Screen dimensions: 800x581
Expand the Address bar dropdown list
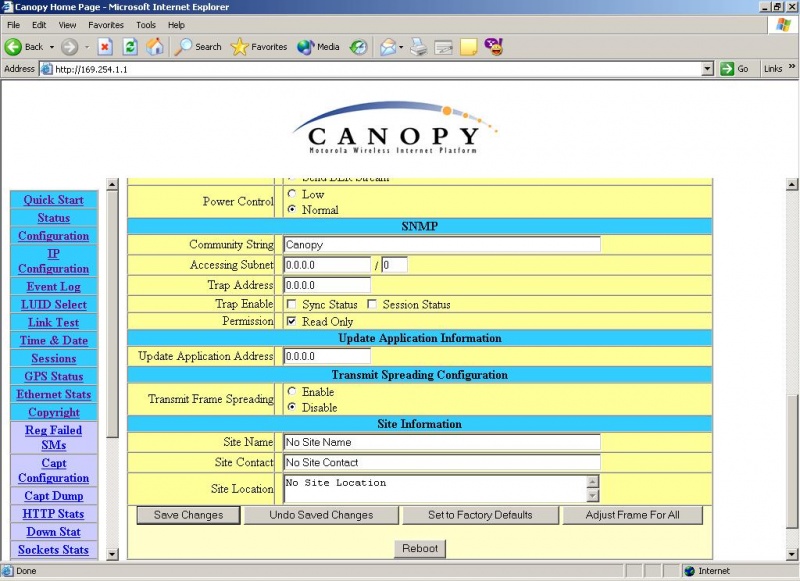pos(706,68)
